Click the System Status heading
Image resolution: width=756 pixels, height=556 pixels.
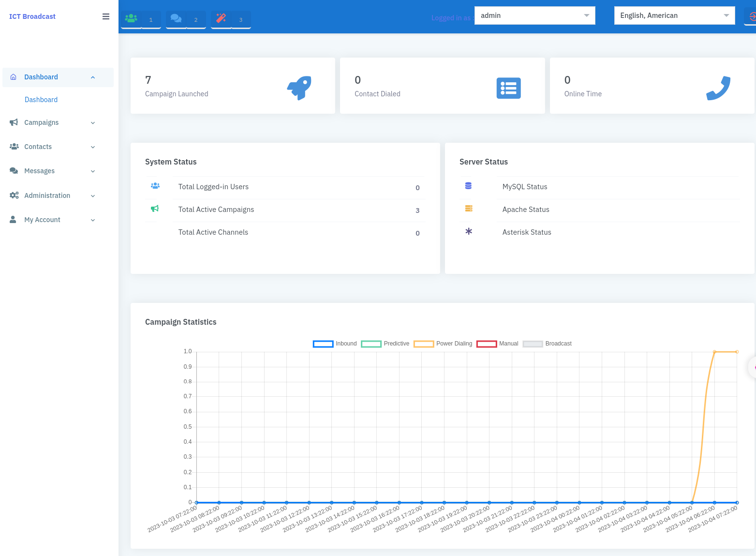click(171, 162)
